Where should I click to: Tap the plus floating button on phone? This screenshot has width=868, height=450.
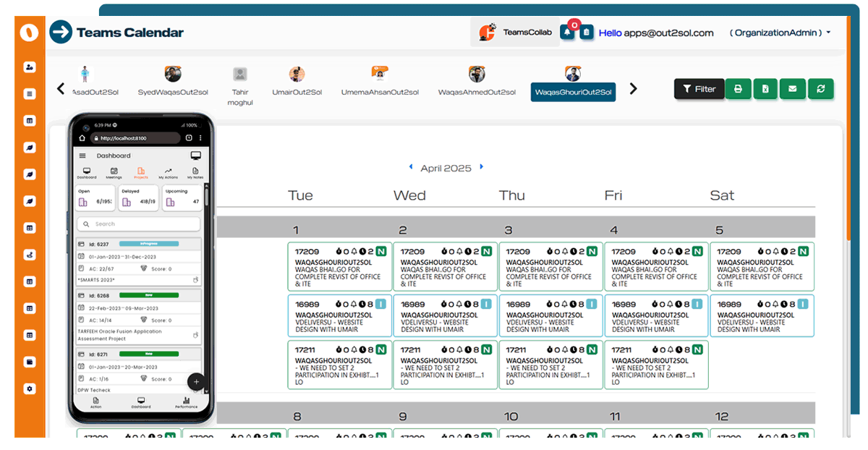(x=196, y=381)
